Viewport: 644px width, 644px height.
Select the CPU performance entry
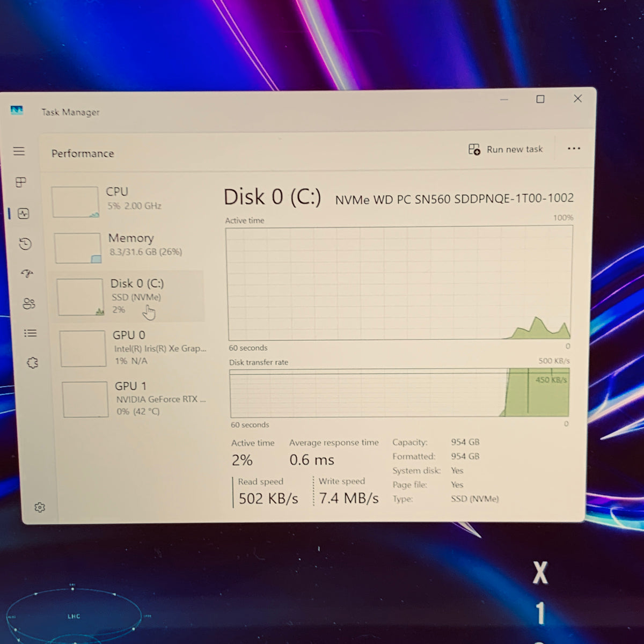[x=125, y=201]
